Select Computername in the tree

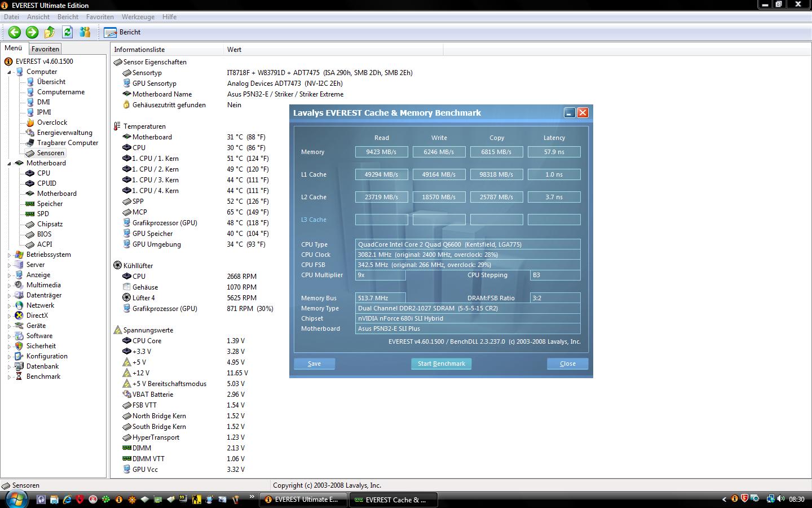pos(61,92)
